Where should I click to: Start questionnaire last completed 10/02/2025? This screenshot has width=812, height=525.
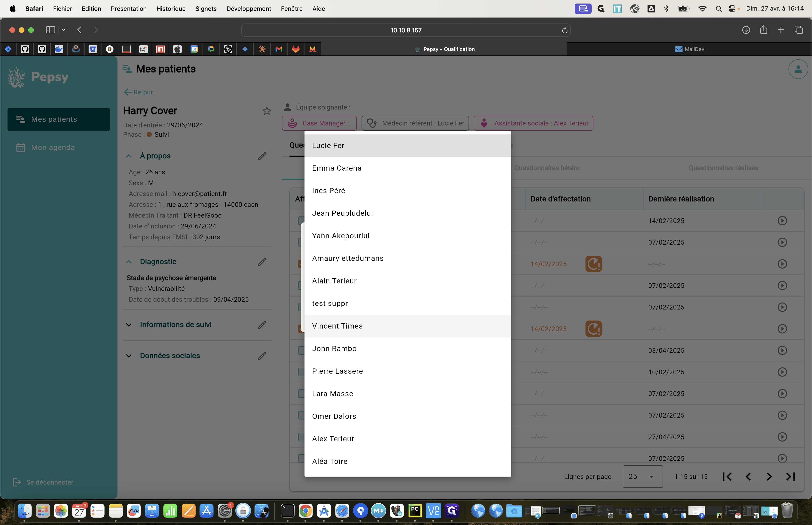tap(782, 372)
